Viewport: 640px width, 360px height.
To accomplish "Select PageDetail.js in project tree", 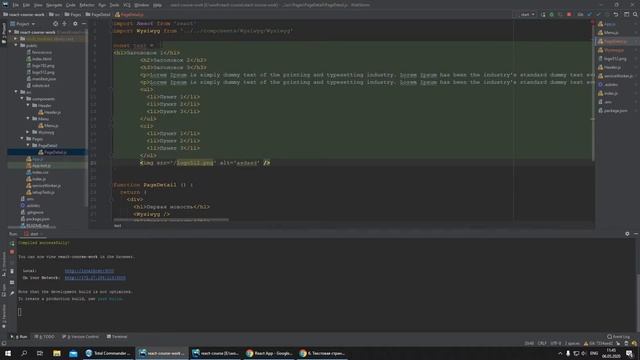I will point(53,152).
